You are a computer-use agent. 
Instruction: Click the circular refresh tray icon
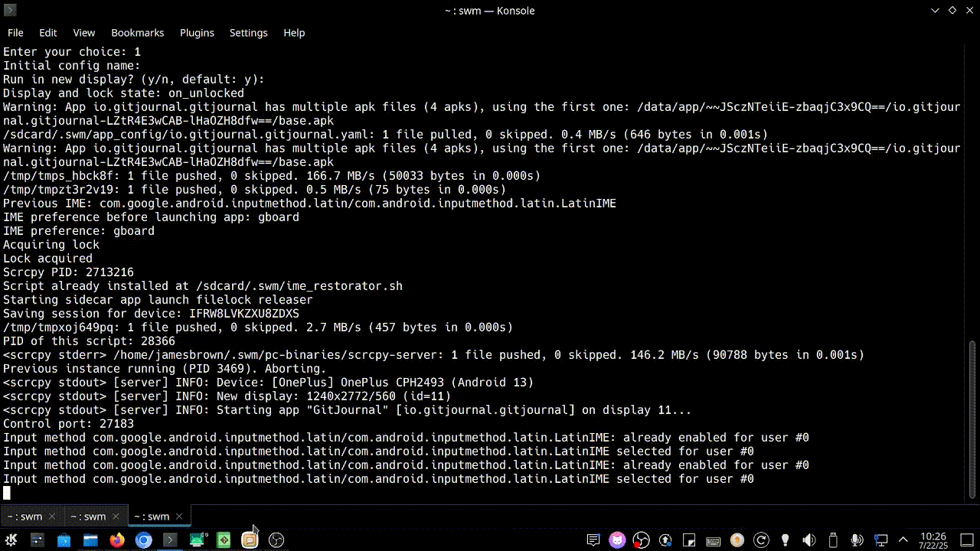click(x=761, y=540)
